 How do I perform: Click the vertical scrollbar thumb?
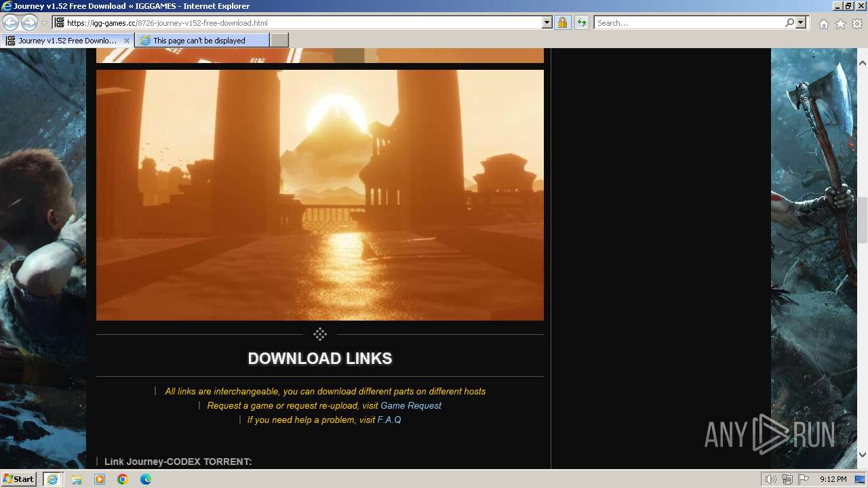863,221
